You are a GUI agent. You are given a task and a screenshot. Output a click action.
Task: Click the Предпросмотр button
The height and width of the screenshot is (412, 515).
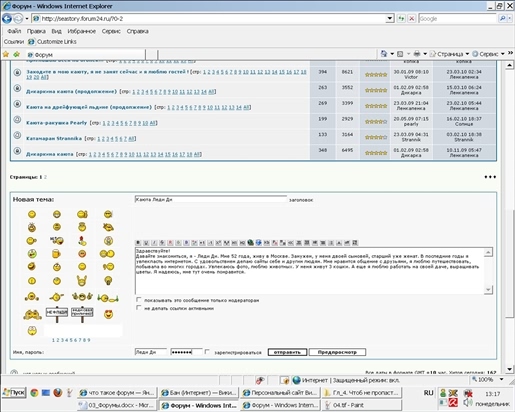coord(337,352)
